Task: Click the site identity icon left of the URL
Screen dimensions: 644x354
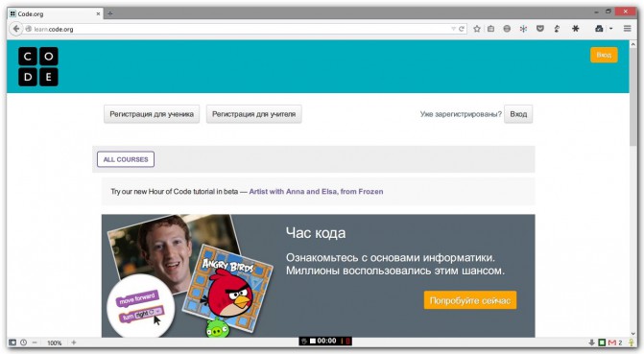Action: (x=29, y=29)
